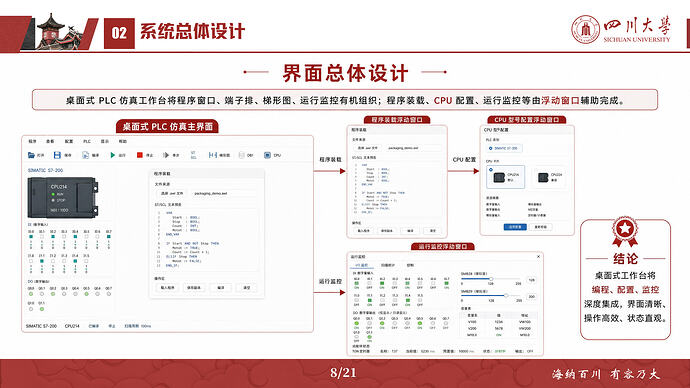Select the ST/SCL toolbar item
This screenshot has width=690, height=388.
(x=193, y=155)
